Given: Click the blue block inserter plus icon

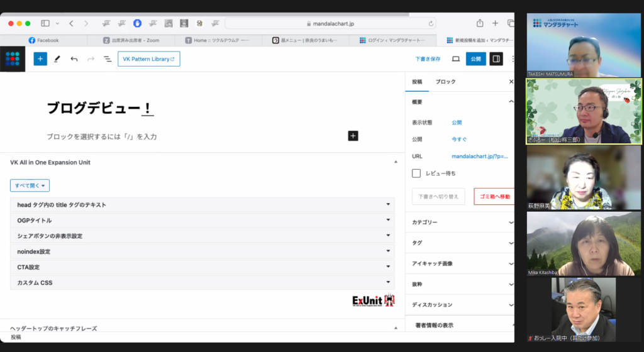Looking at the screenshot, I should 40,59.
